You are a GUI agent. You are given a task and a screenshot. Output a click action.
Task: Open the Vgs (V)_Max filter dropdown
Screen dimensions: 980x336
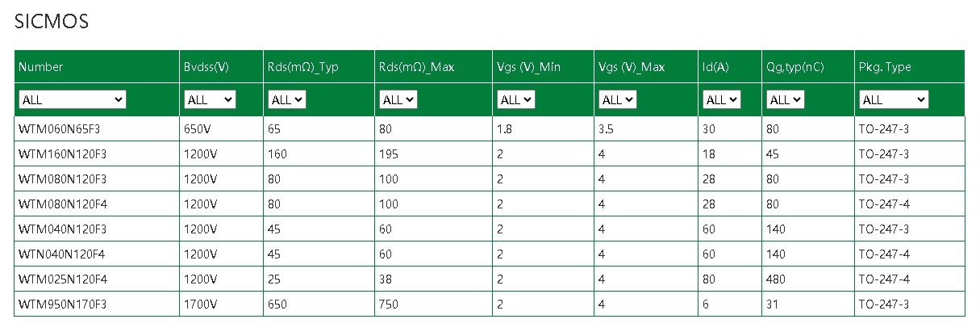tap(617, 99)
